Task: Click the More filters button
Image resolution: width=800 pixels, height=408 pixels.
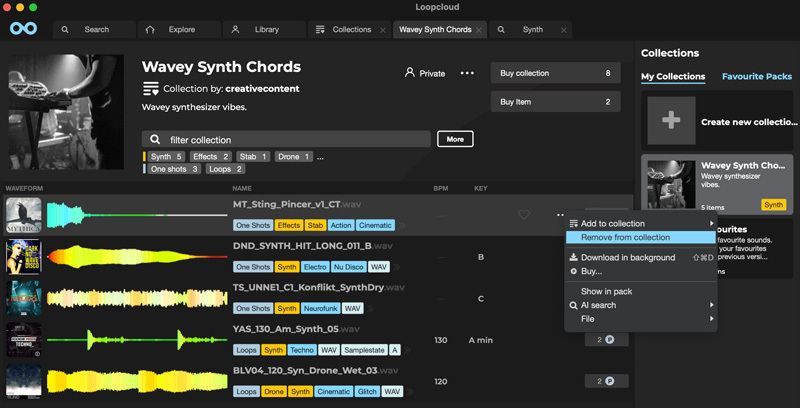Action: (455, 139)
